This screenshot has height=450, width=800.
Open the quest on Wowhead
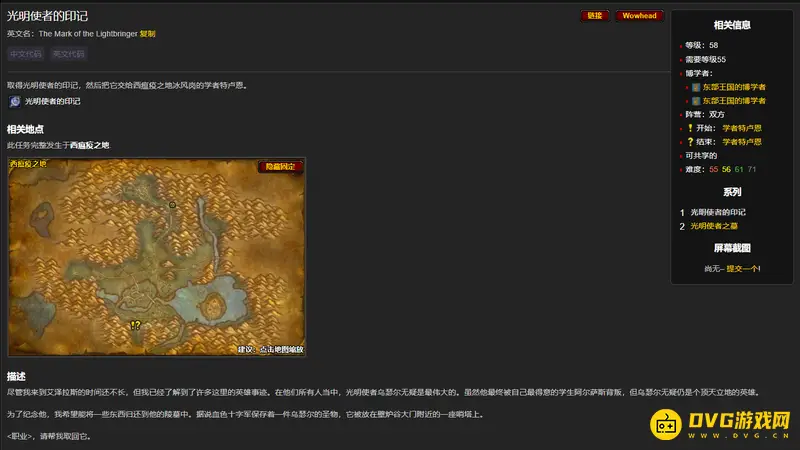639,16
